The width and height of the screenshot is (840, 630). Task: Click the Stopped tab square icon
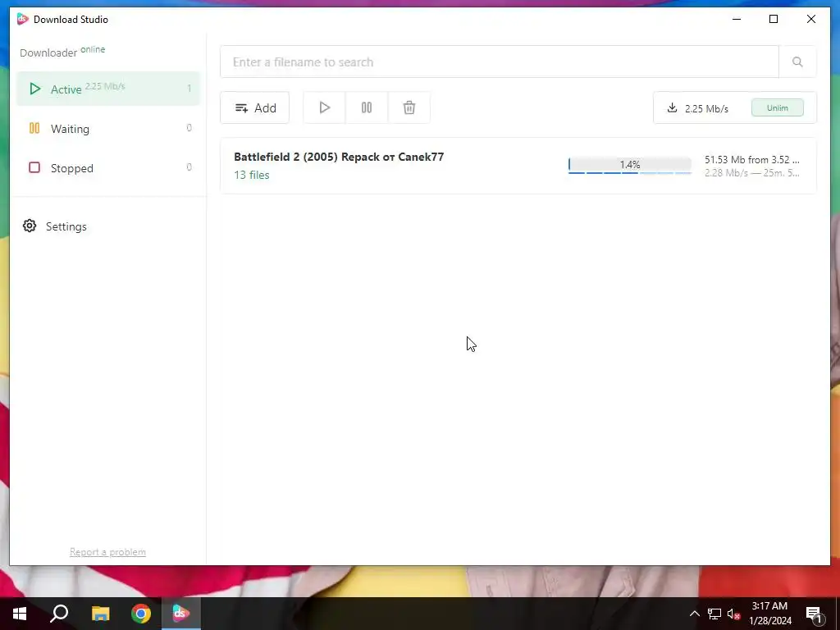point(34,167)
